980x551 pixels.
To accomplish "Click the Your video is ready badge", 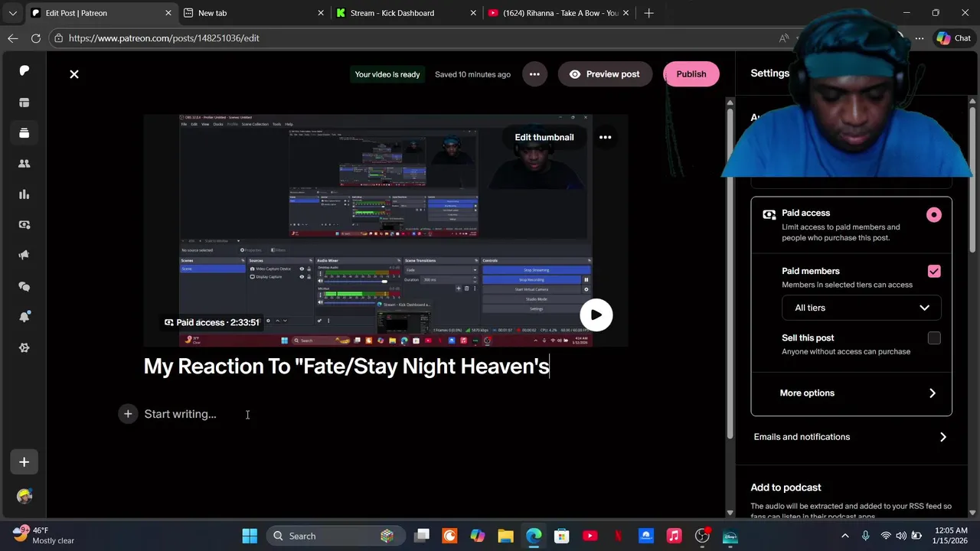I will (387, 74).
